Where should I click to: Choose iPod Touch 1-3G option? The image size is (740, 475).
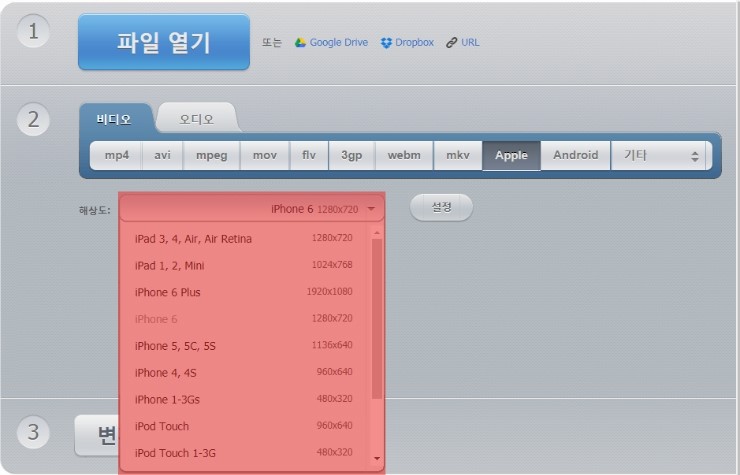tap(244, 453)
